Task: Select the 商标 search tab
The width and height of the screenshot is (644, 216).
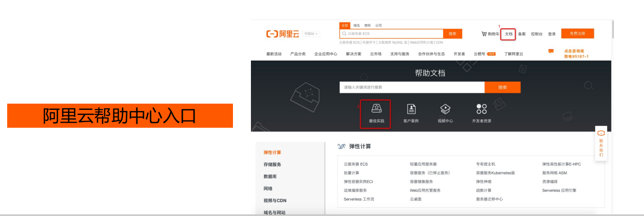Action: (367, 25)
